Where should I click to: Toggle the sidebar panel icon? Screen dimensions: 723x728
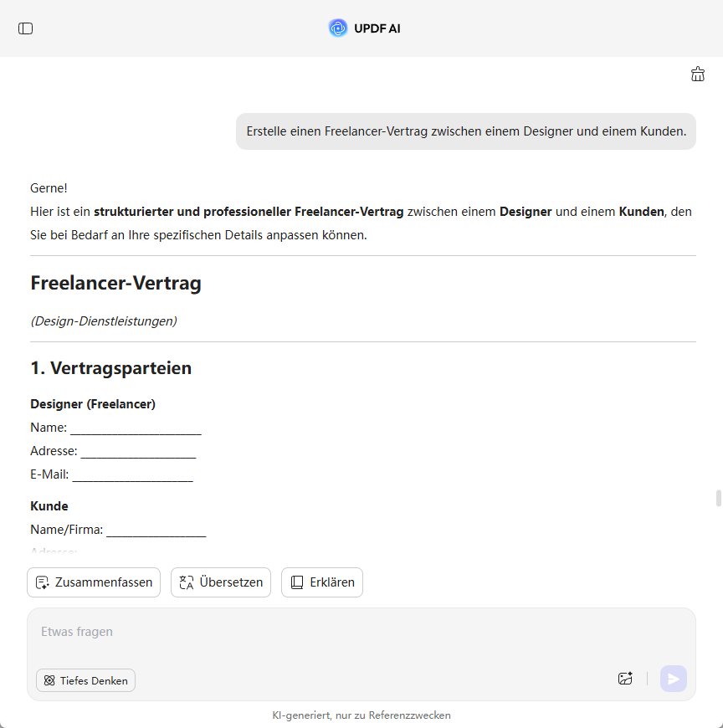click(25, 28)
